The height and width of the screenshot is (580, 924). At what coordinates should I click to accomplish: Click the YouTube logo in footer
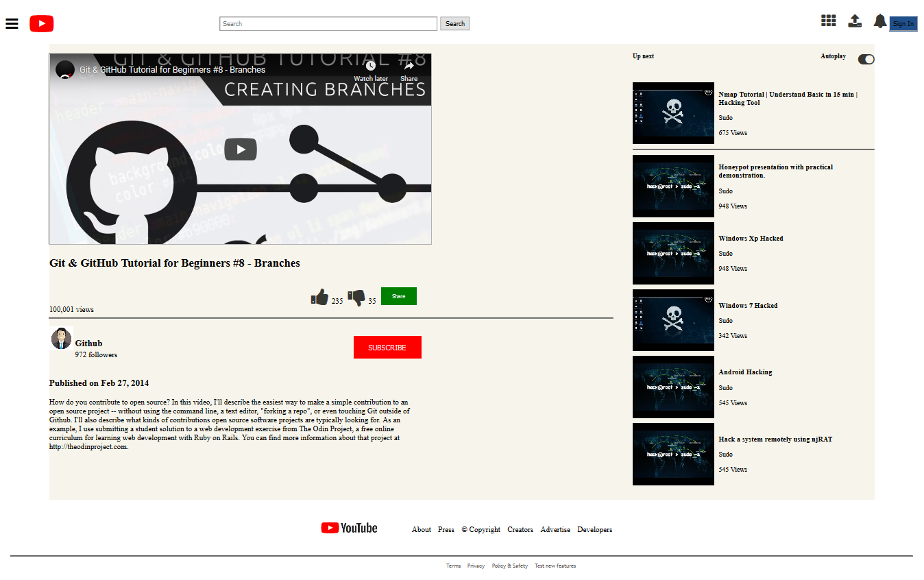(x=349, y=528)
